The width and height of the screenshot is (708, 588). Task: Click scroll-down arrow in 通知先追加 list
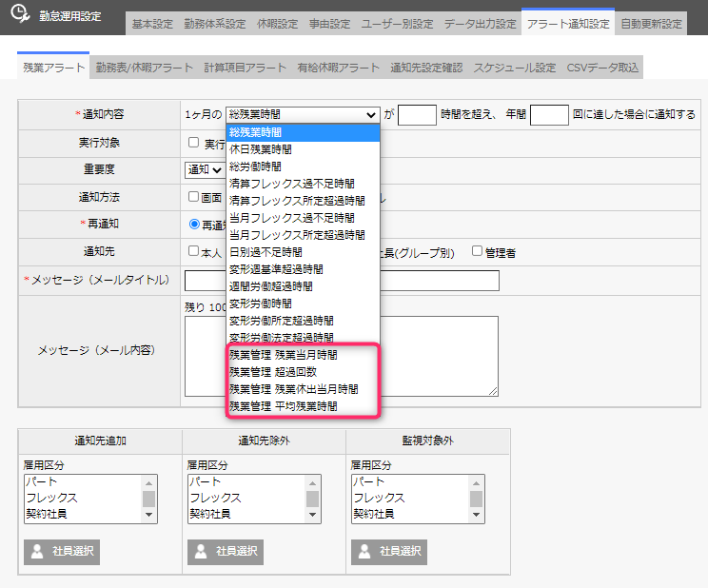pos(149,515)
